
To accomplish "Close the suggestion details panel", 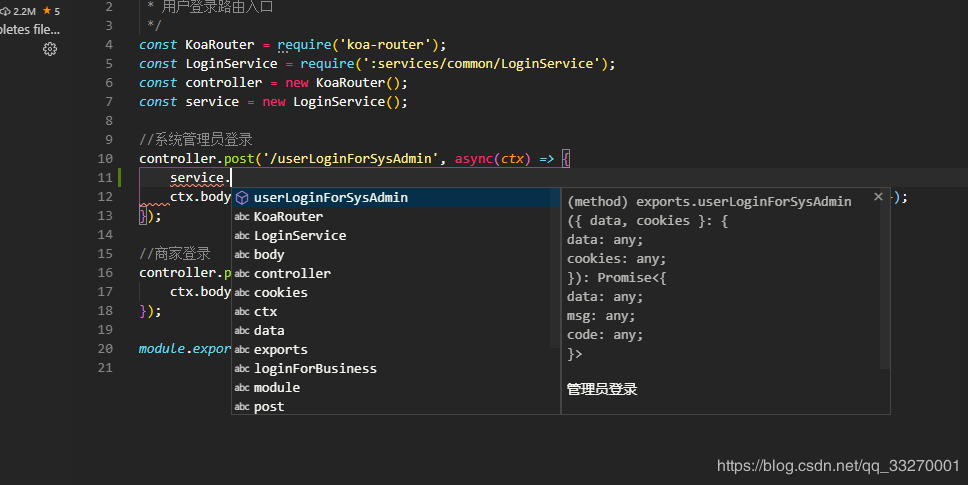I will click(878, 197).
